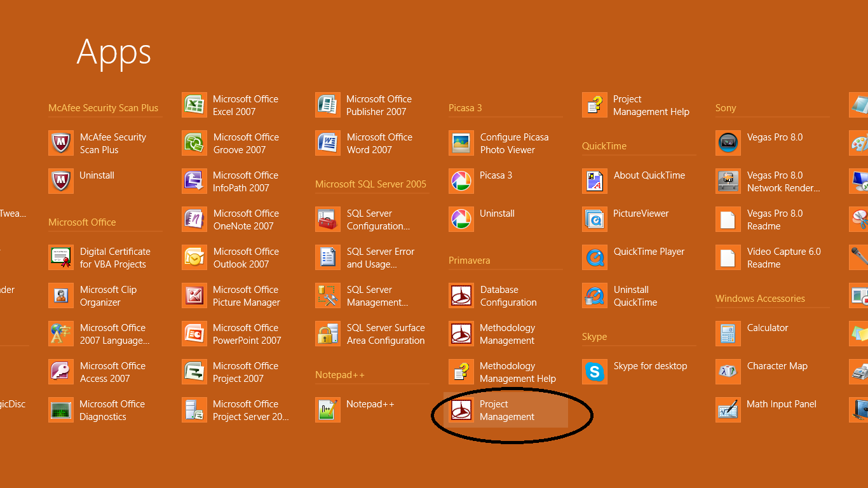The width and height of the screenshot is (868, 488).
Task: Click the QuickTime group header
Action: click(x=604, y=146)
